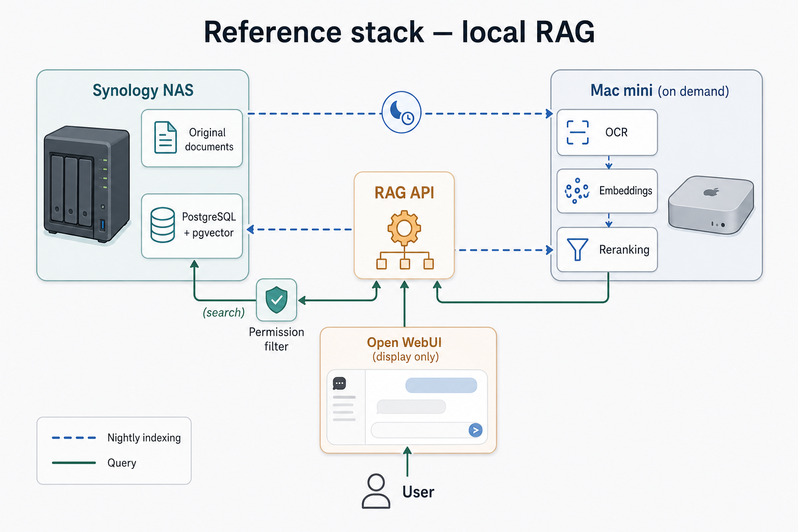Select the OCR scan frame icon
The image size is (798, 532).
578,132
